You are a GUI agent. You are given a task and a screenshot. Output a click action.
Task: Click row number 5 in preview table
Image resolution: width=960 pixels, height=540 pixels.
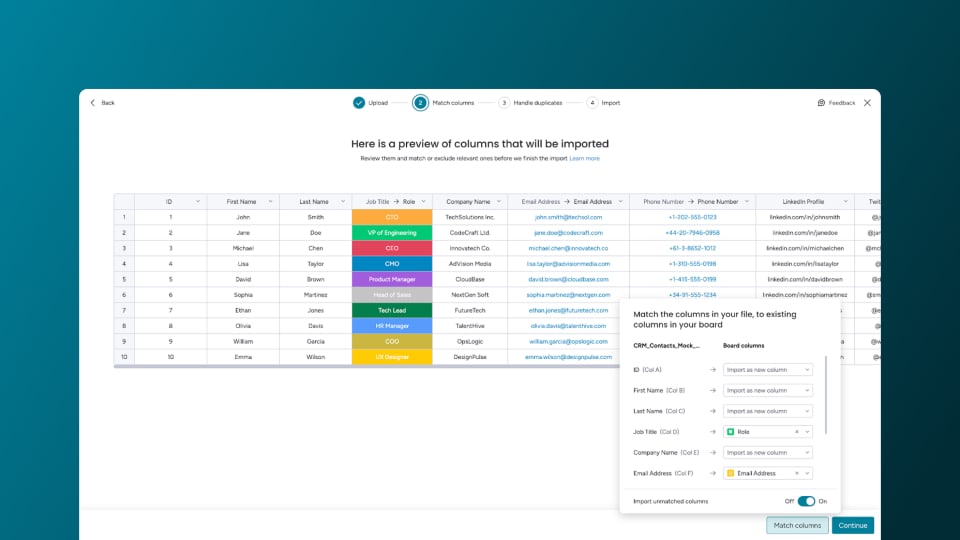pos(124,279)
